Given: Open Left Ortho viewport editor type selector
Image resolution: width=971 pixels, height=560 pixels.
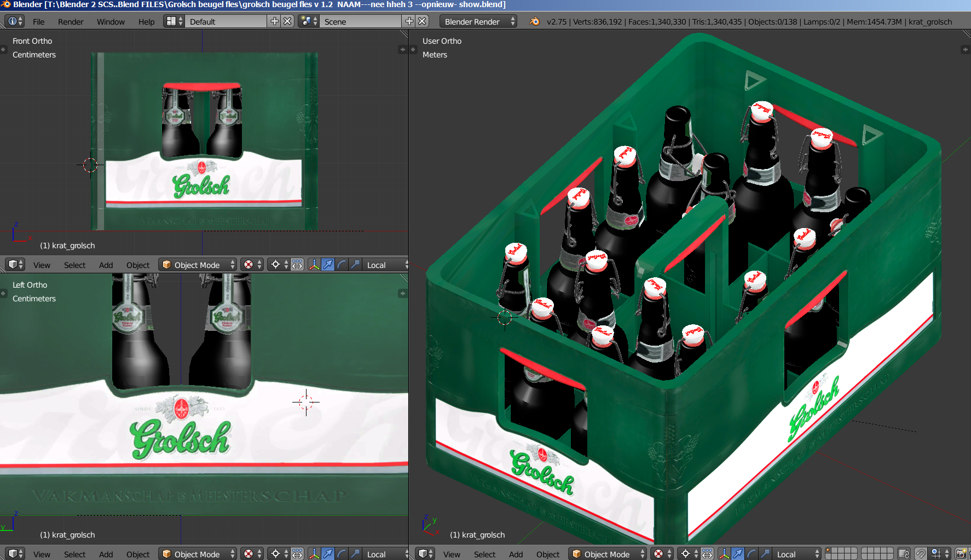Looking at the screenshot, I should 15,553.
